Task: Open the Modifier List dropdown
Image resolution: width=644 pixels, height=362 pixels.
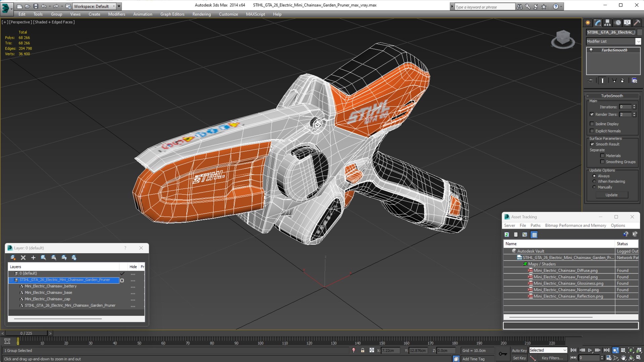Action: [638, 41]
